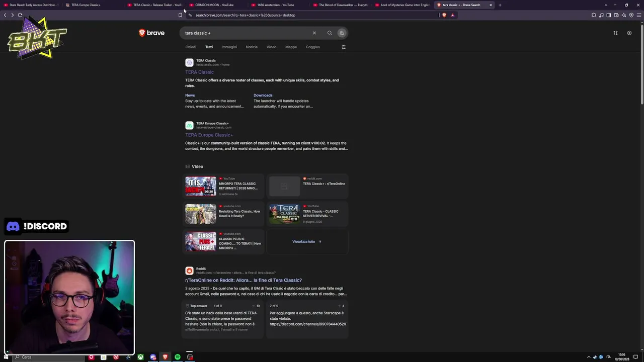Click the Brave logo to go home
644x362 pixels.
151,33
